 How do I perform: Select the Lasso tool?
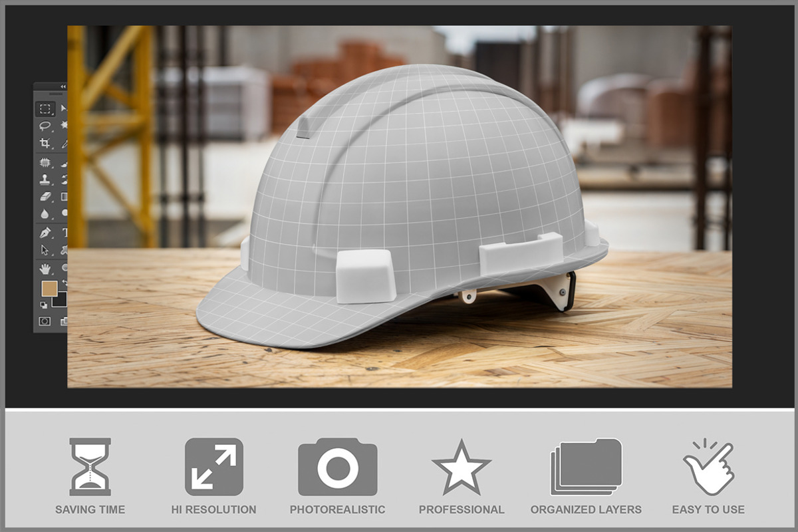[x=45, y=126]
